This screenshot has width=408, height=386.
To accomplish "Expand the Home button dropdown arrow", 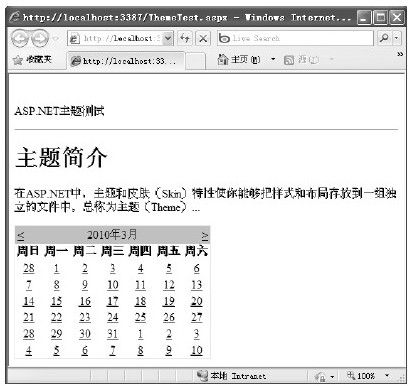I will [273, 60].
